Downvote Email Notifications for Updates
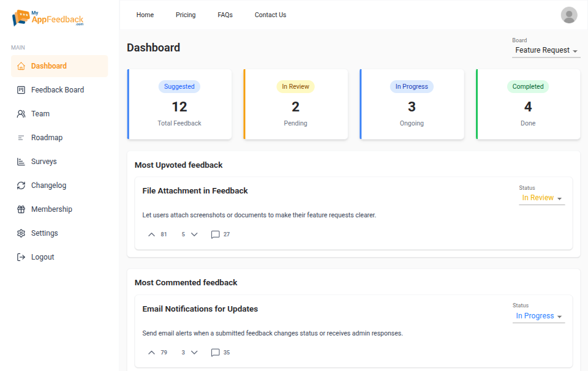Image resolution: width=588 pixels, height=371 pixels. (194, 352)
